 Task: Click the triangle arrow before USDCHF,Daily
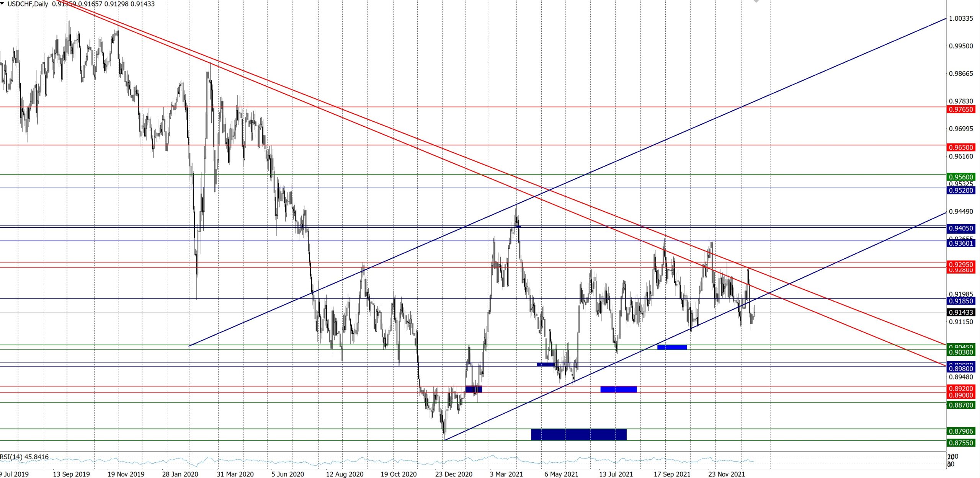(3, 3)
